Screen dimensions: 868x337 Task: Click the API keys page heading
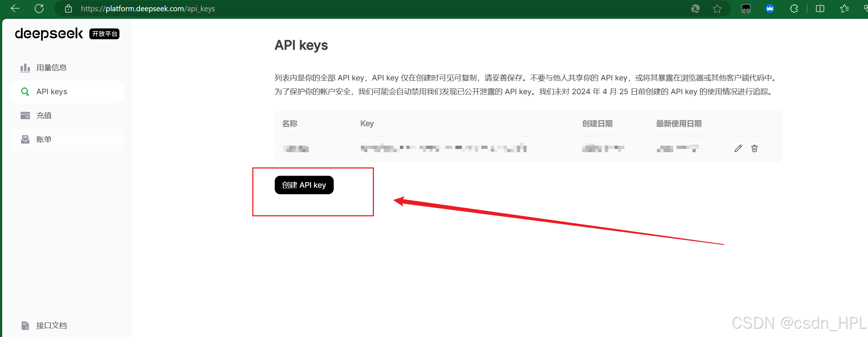tap(301, 45)
